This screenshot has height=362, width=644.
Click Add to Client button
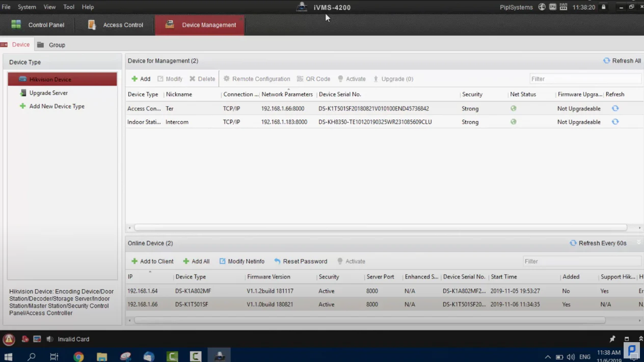(x=152, y=261)
